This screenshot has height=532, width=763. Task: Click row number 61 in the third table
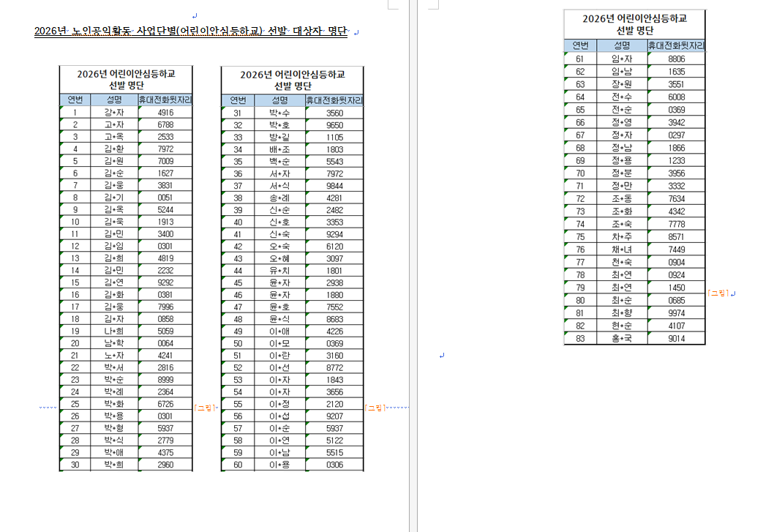point(580,59)
